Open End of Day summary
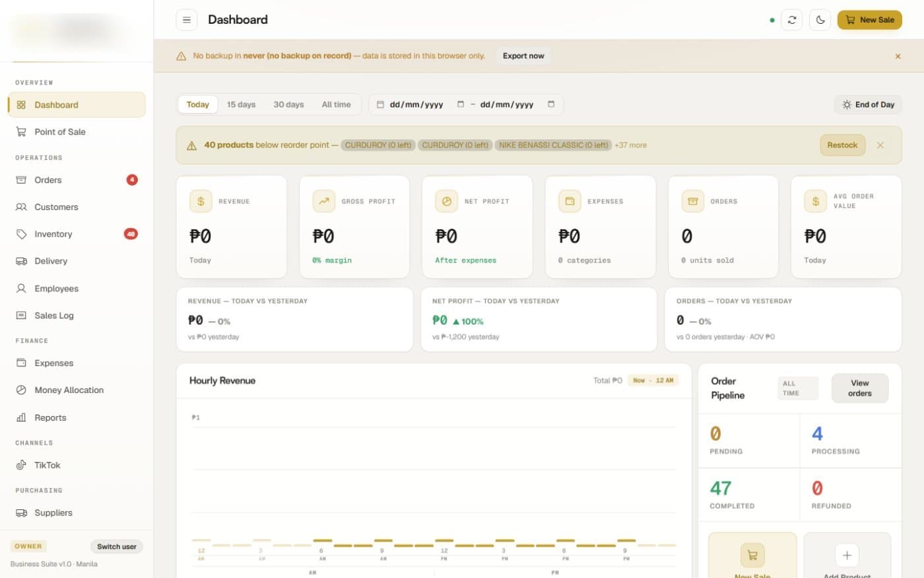This screenshot has height=578, width=924. click(868, 105)
